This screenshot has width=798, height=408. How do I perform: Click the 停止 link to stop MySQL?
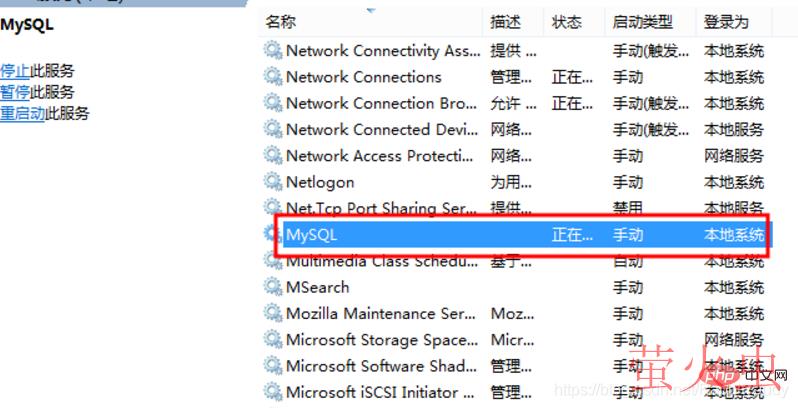point(15,71)
